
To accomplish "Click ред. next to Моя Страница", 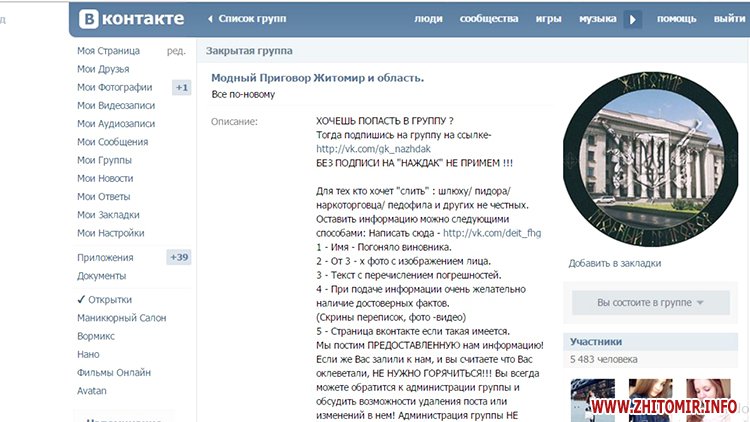I will 176,51.
